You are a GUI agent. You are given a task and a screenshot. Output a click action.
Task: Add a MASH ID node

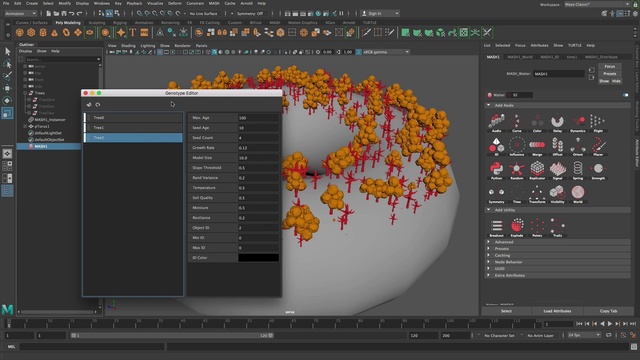[496, 147]
